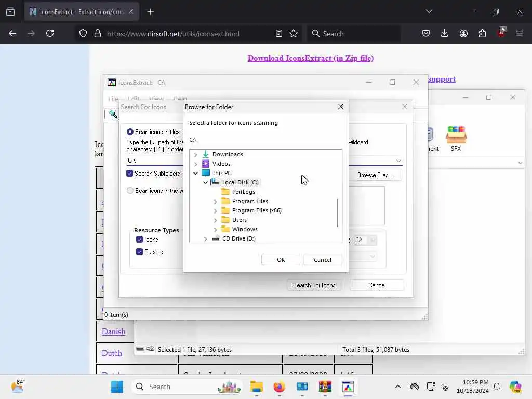
Task: Click the Firefox back arrow
Action: pyautogui.click(x=12, y=34)
